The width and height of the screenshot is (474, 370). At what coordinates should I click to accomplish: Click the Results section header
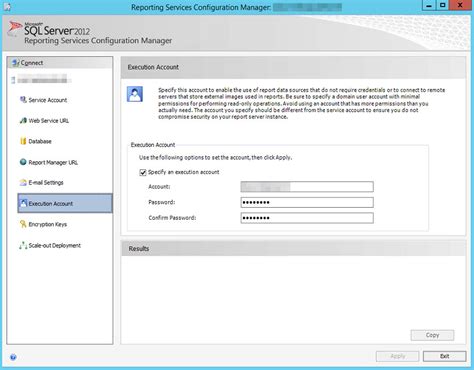click(x=293, y=248)
